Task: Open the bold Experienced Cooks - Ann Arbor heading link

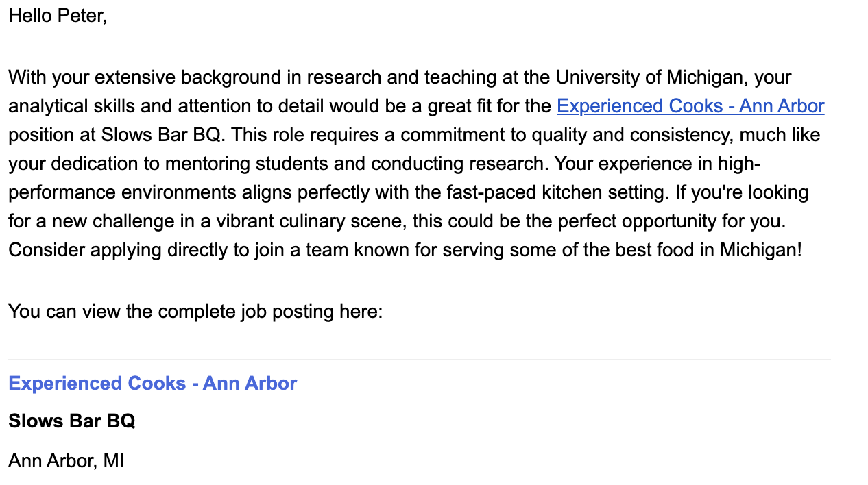Action: point(152,383)
